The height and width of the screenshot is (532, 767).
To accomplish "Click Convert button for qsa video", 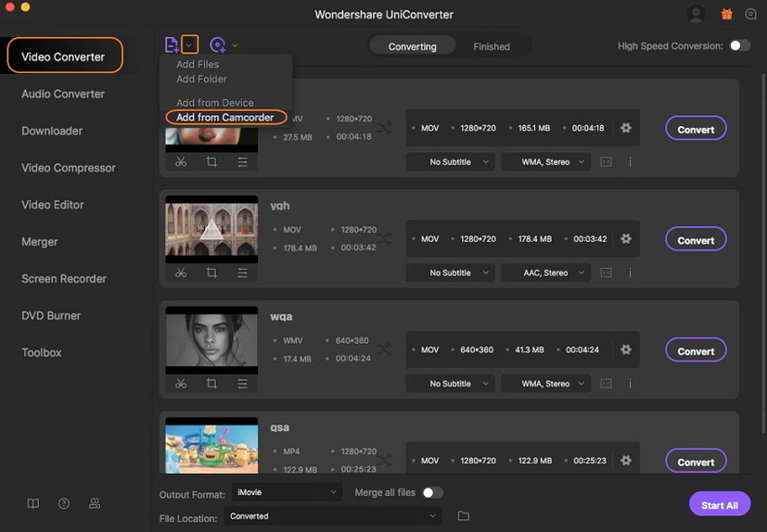I will [x=696, y=462].
